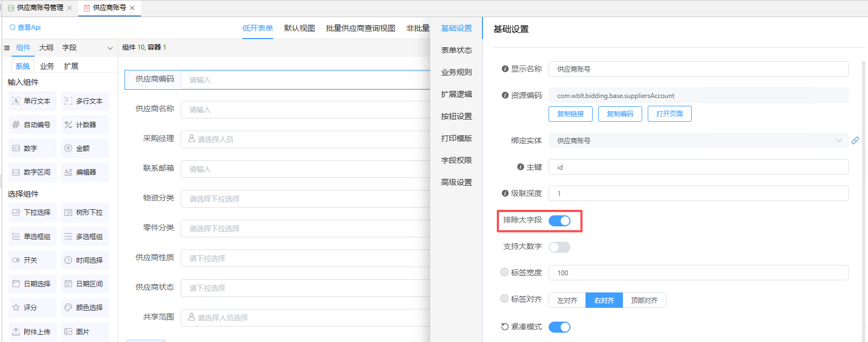Click the 复制编码 button
868x342 pixels.
click(620, 114)
